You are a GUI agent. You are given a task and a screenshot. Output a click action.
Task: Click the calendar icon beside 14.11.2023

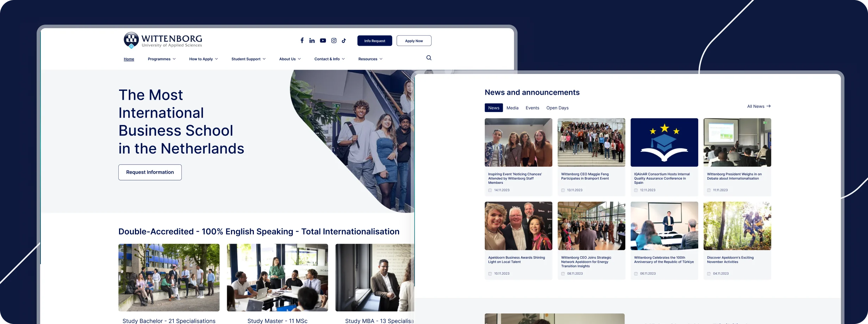coord(490,190)
